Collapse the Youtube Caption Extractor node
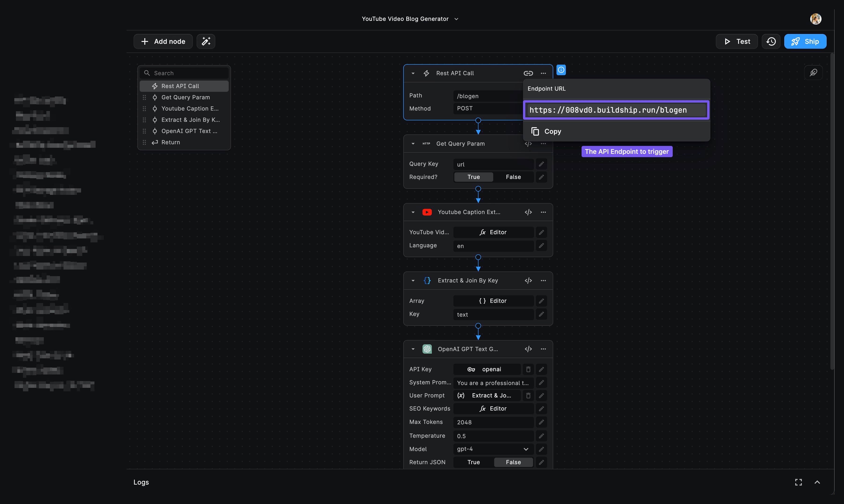 (x=413, y=212)
